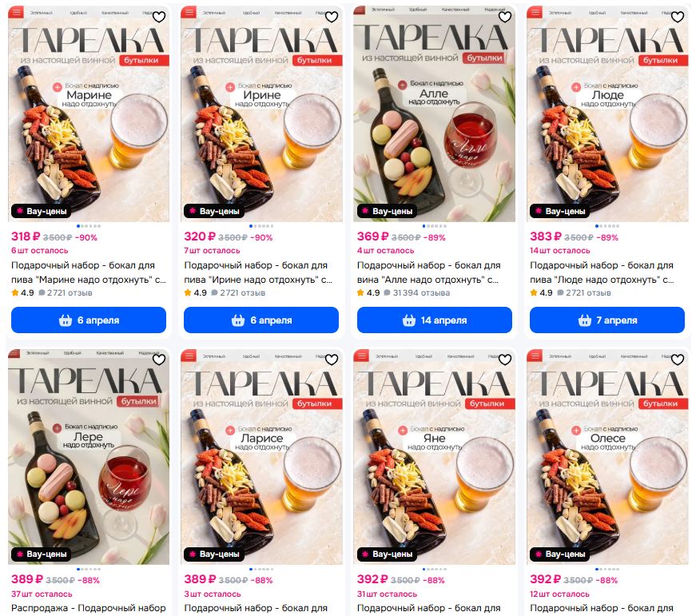Screen dimensions: 696x616
Task: Click heart icon on Люде product card
Action: [x=678, y=17]
